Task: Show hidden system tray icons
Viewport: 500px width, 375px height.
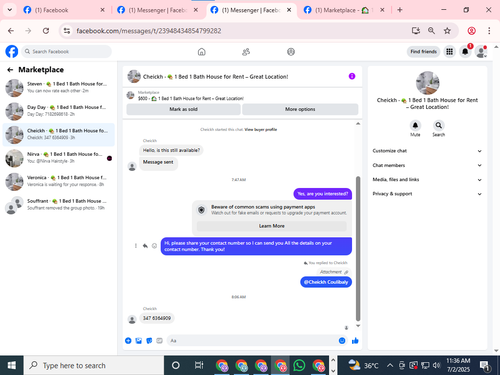Action: pos(389,365)
